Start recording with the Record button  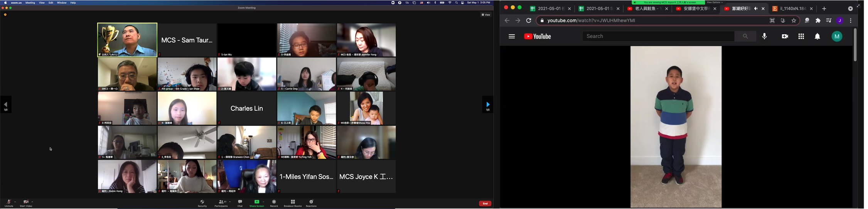pos(274,203)
